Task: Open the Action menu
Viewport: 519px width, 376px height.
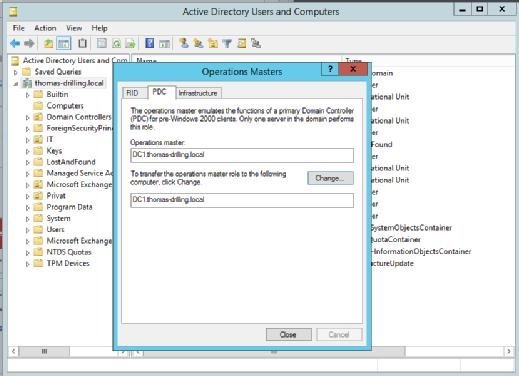Action: click(x=45, y=28)
